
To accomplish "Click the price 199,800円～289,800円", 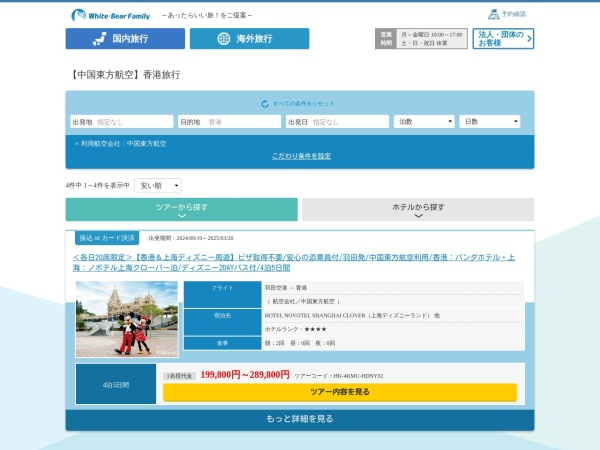I will coord(245,375).
